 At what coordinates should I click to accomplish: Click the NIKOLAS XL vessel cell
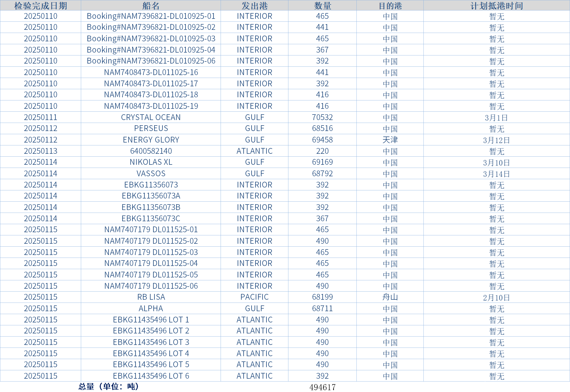pos(151,162)
